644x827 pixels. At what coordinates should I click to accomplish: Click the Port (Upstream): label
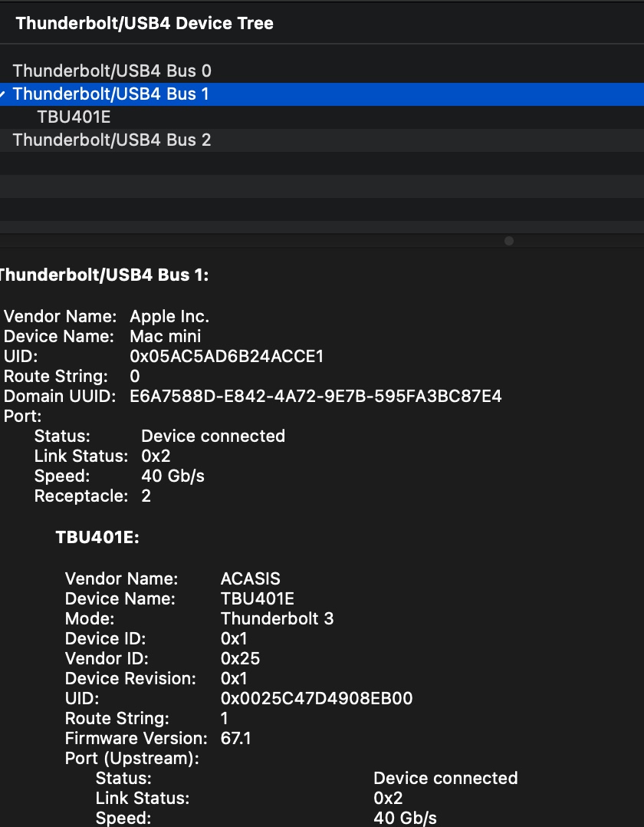pyautogui.click(x=133, y=759)
